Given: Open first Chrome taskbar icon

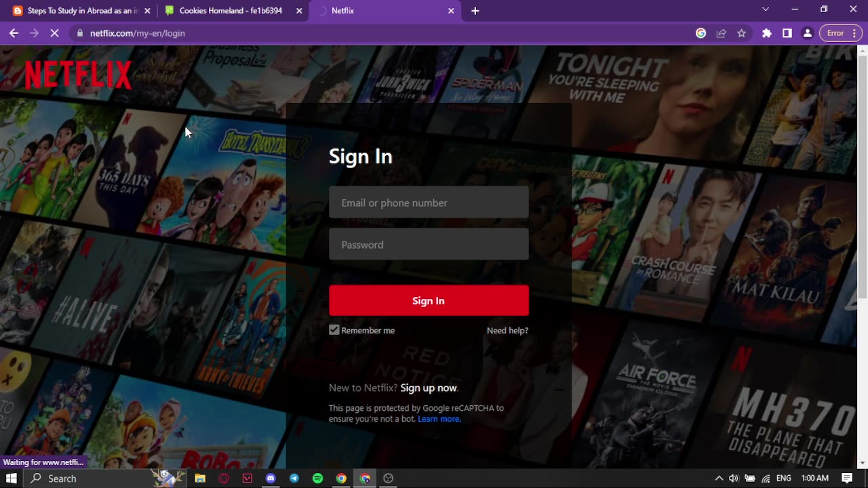Looking at the screenshot, I should [341, 479].
